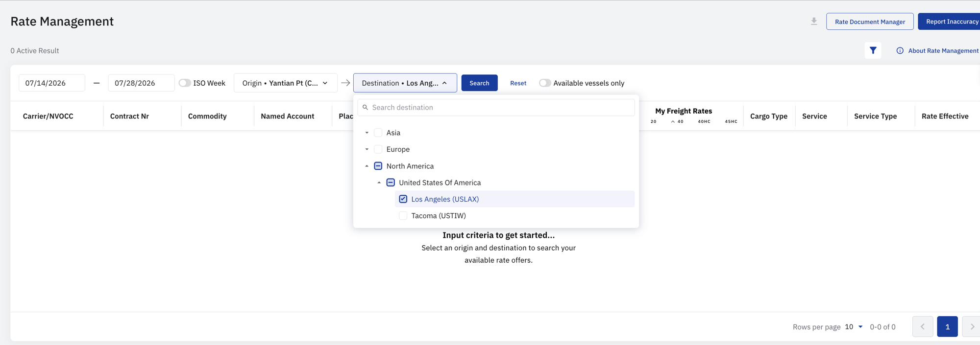Open Rows per page dropdown
This screenshot has width=980, height=345.
pyautogui.click(x=854, y=327)
